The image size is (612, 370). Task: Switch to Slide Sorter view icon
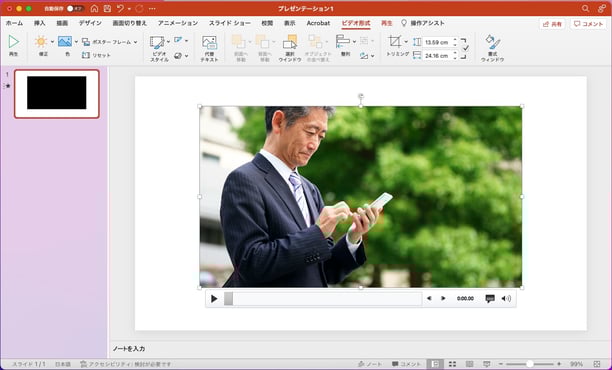[452, 364]
